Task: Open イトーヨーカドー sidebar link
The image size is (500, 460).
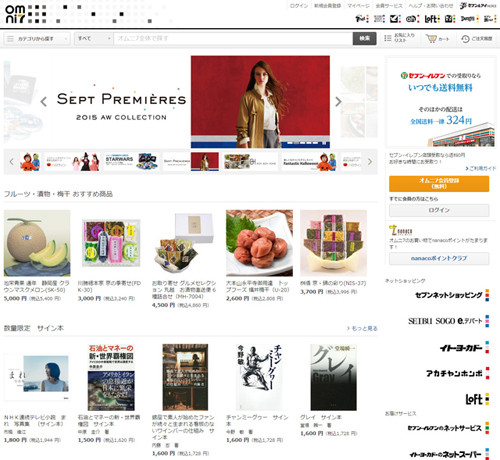Action: (x=464, y=348)
